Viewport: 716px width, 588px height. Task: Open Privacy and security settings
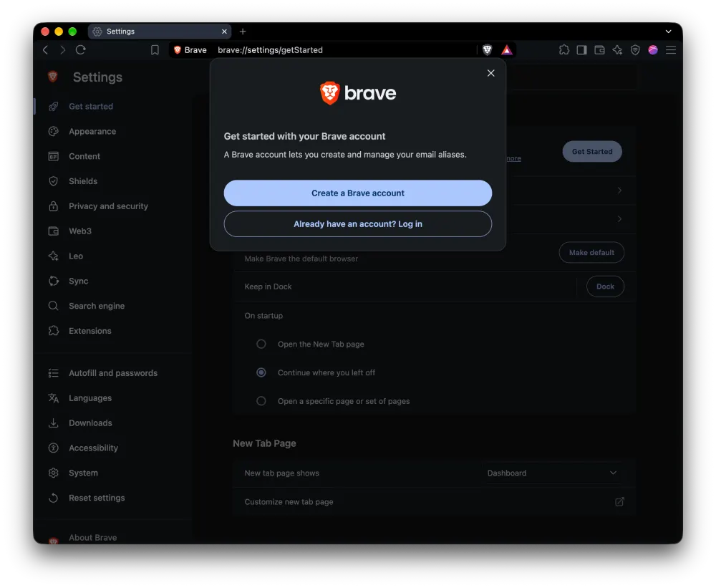click(x=108, y=206)
